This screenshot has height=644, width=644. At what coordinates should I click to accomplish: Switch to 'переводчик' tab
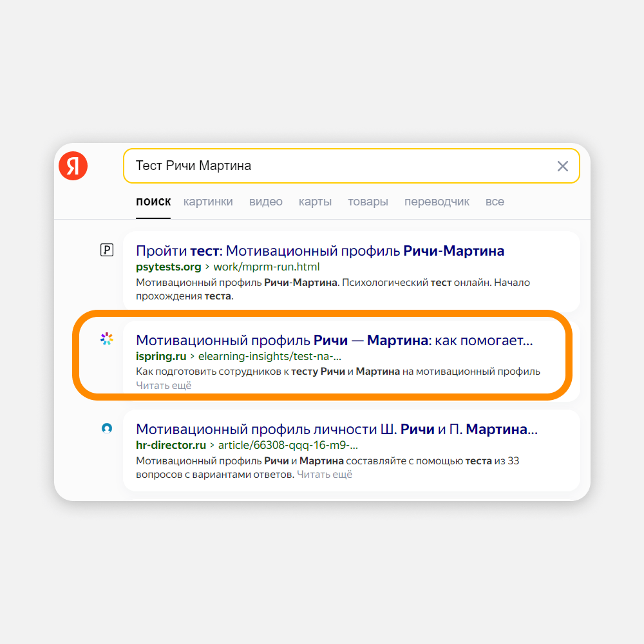[437, 202]
